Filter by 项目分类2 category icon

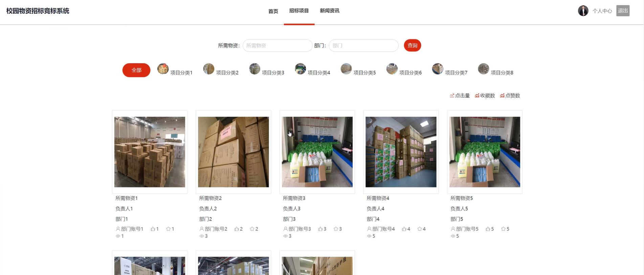pos(209,69)
